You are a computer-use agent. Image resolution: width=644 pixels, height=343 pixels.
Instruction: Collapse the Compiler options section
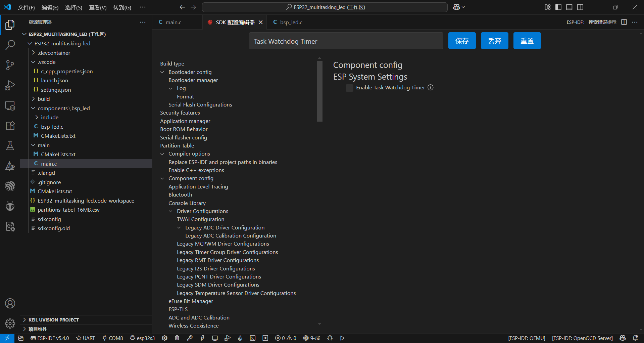(162, 154)
